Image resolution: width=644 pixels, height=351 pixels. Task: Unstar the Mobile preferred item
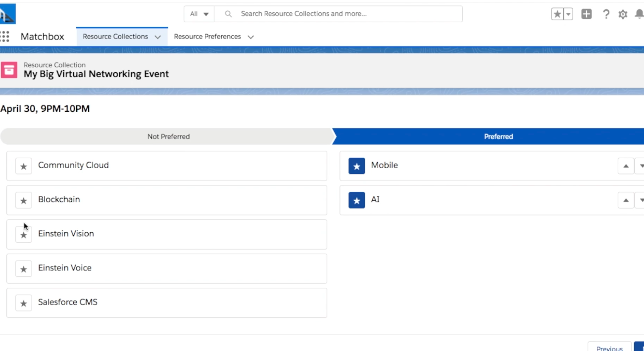[356, 166]
